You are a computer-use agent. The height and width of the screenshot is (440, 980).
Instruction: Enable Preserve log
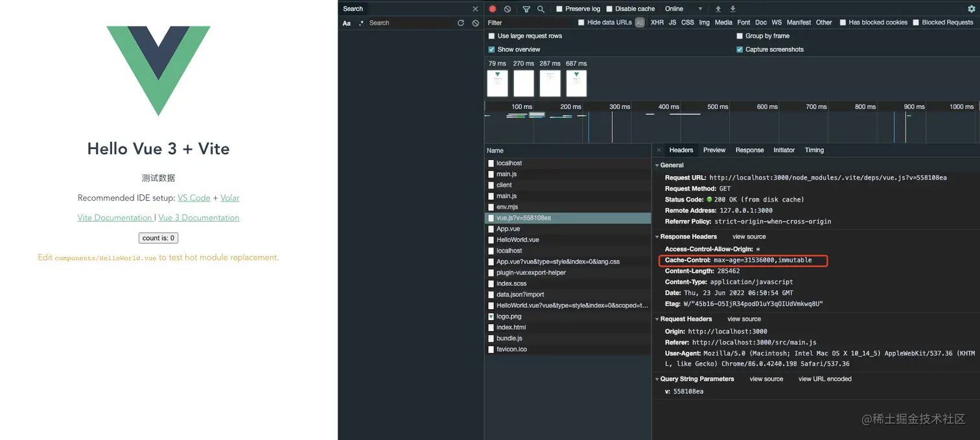[x=559, y=9]
